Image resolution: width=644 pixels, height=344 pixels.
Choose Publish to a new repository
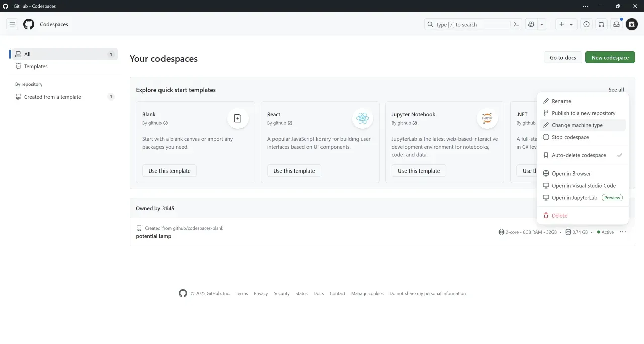coord(583,113)
